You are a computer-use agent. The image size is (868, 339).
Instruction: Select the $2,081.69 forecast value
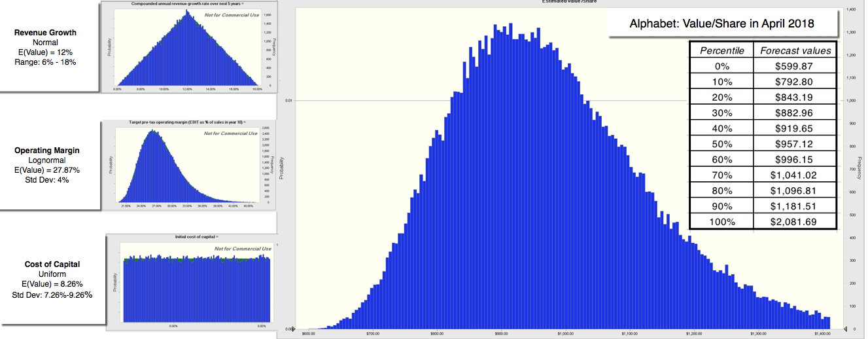794,221
